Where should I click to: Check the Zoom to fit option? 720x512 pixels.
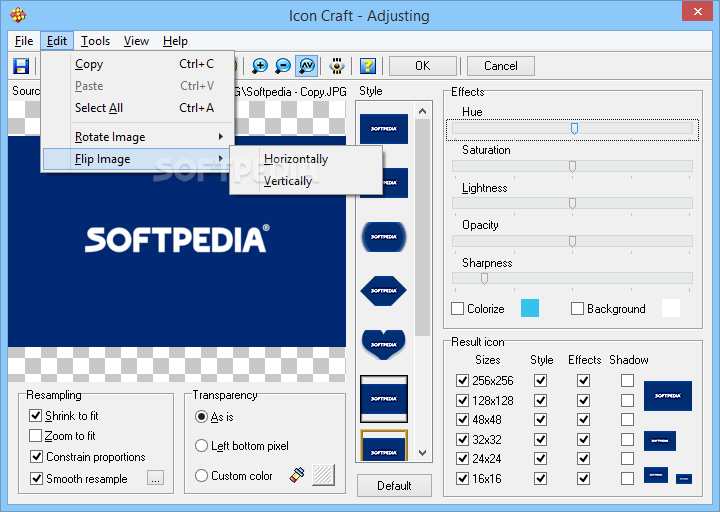coord(35,435)
